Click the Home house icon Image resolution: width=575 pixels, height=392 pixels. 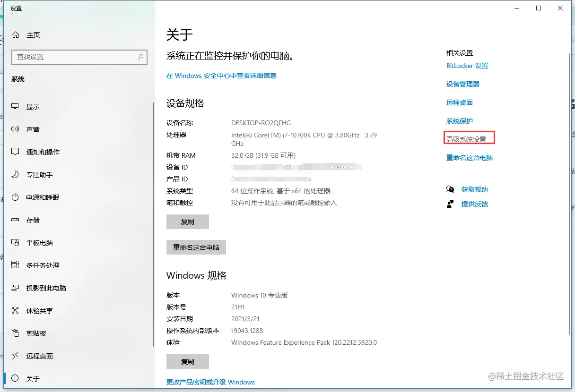(x=16, y=35)
